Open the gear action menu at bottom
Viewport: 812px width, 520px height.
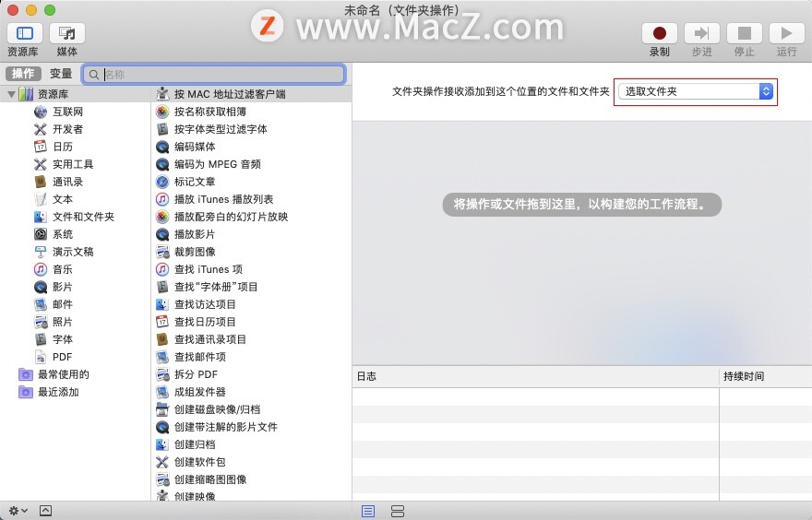[18, 511]
